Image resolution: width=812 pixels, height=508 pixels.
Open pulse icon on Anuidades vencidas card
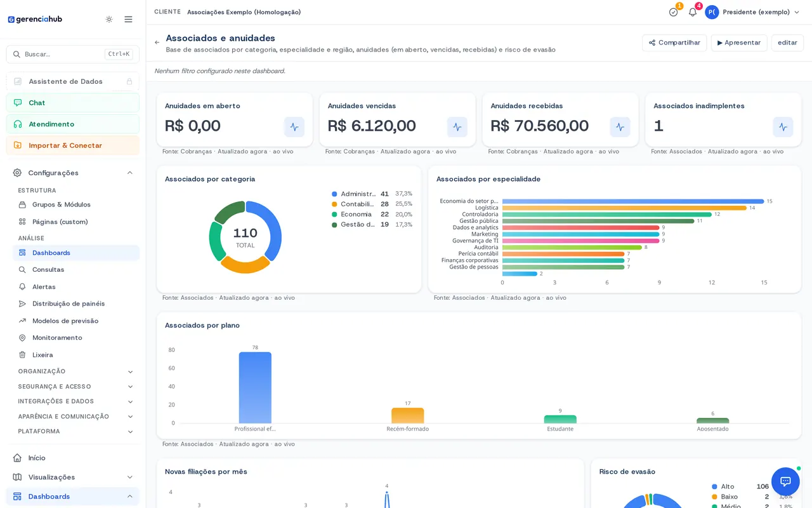(x=457, y=127)
